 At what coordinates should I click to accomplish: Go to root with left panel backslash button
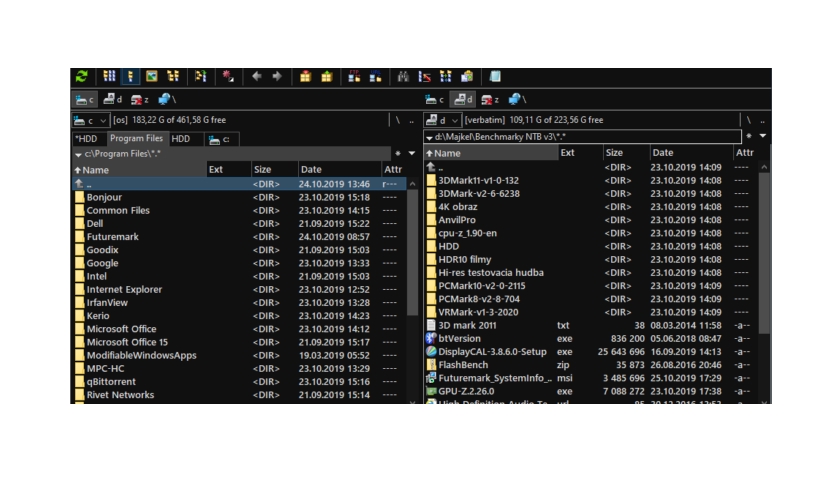(x=398, y=120)
